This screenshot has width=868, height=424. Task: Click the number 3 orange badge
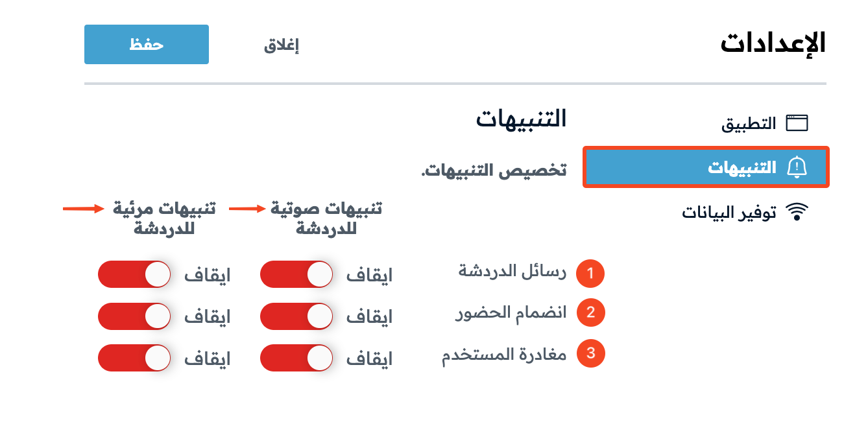point(590,354)
